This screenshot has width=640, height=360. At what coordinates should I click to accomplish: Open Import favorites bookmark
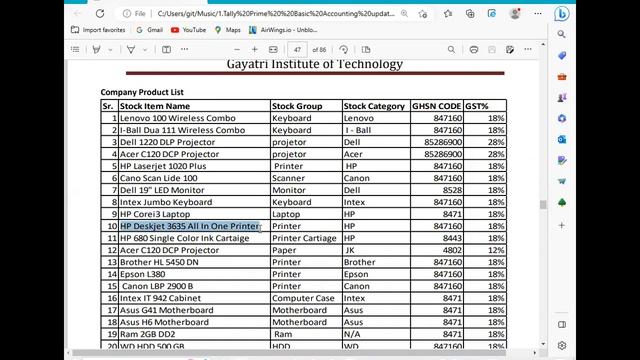[x=98, y=30]
